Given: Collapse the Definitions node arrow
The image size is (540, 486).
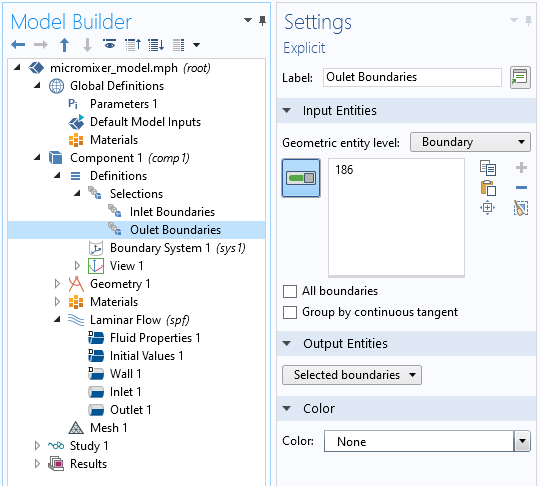Looking at the screenshot, I should (57, 175).
